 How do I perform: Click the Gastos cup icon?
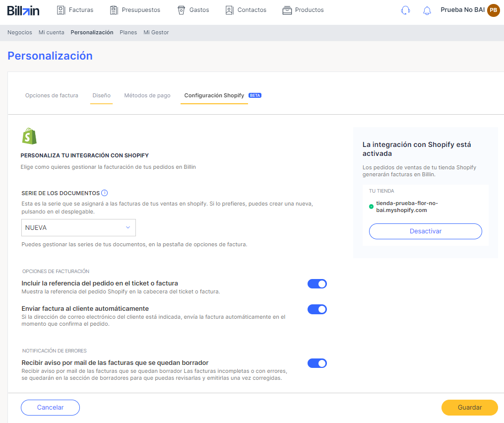[x=181, y=10]
